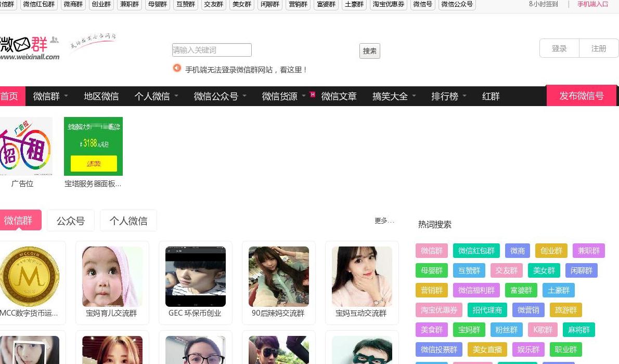Click the top-bar 淘宝优惠券 tag
The image size is (619, 364).
tap(388, 4)
